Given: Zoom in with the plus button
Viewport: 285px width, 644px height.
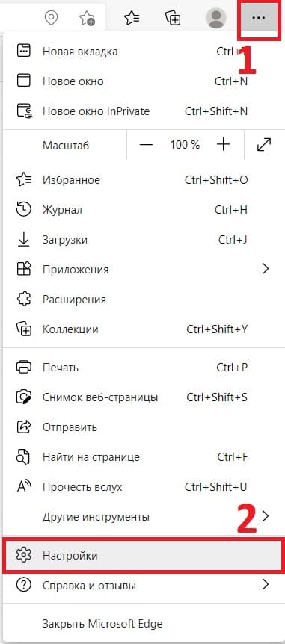Looking at the screenshot, I should click(223, 145).
